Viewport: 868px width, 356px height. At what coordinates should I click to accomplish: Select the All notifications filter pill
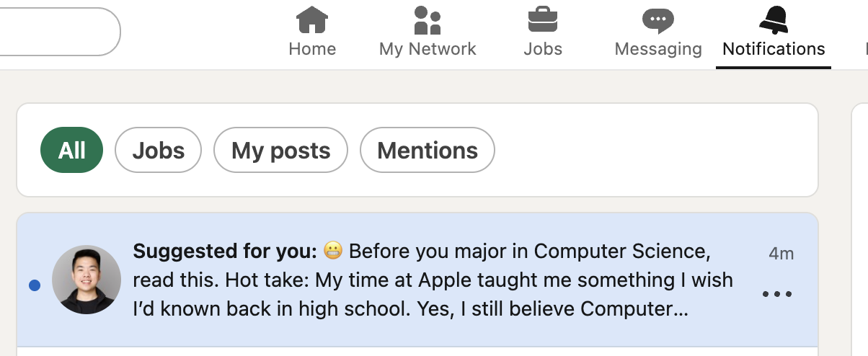point(71,151)
